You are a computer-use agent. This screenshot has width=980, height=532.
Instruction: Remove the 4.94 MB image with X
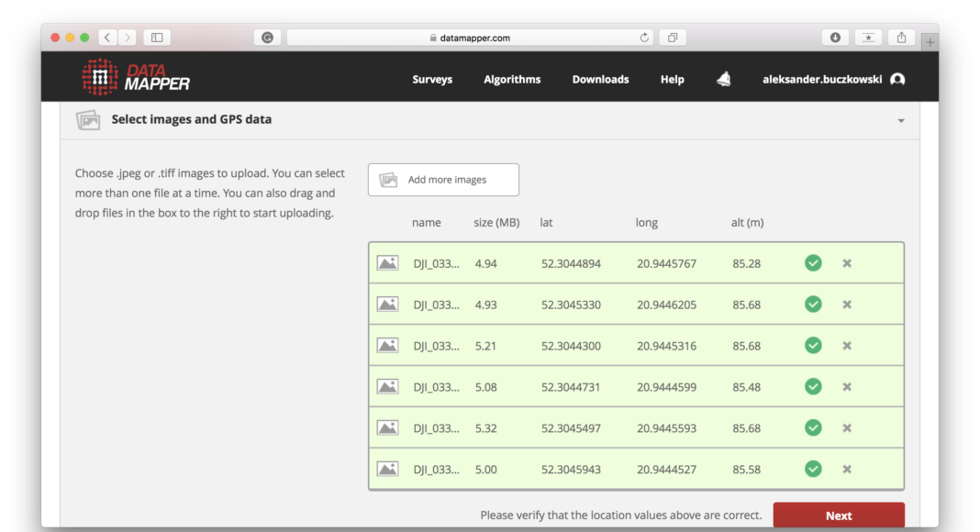847,263
